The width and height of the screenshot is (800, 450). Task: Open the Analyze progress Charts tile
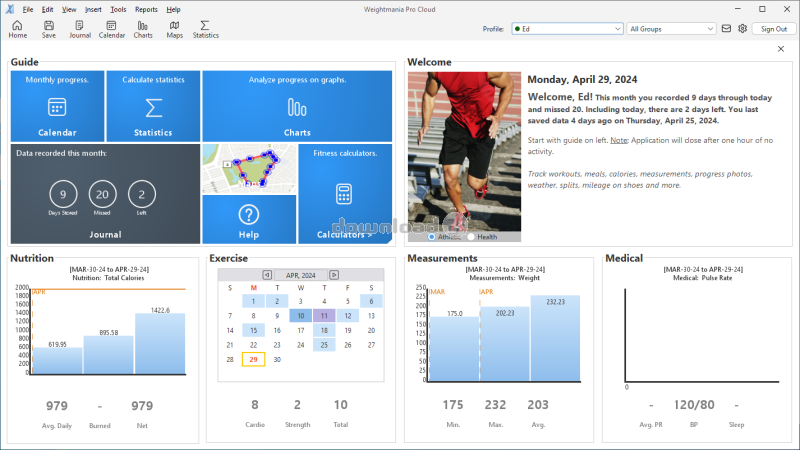point(297,106)
